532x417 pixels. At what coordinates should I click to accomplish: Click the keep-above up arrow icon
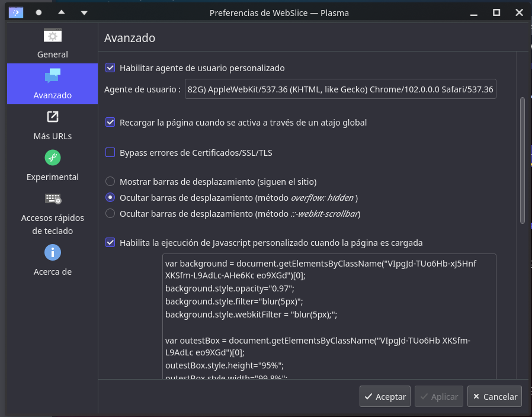[x=62, y=12]
